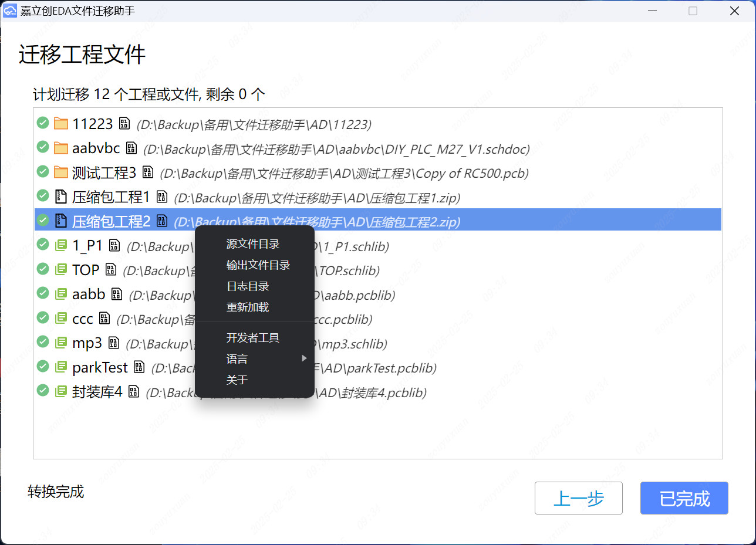
Task: Click the green library icon of TOP
Action: [61, 269]
